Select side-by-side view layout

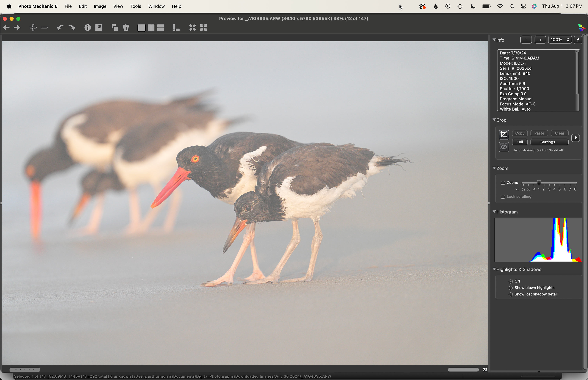click(x=151, y=28)
